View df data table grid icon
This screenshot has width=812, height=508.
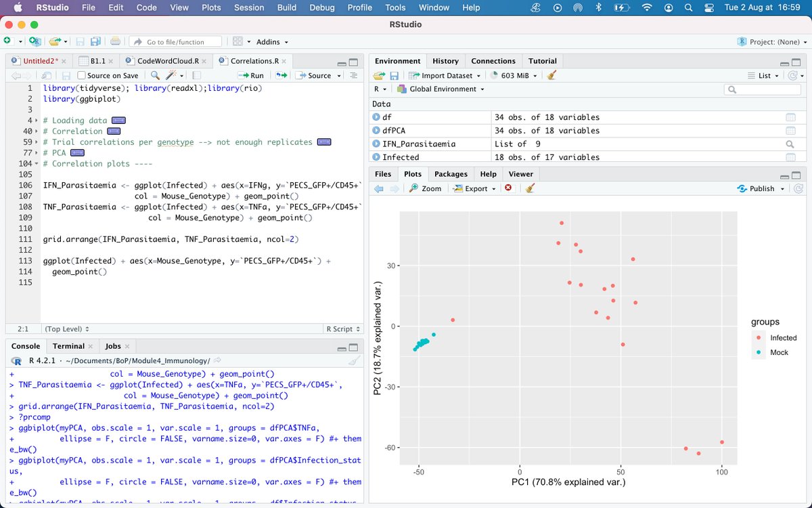point(790,117)
